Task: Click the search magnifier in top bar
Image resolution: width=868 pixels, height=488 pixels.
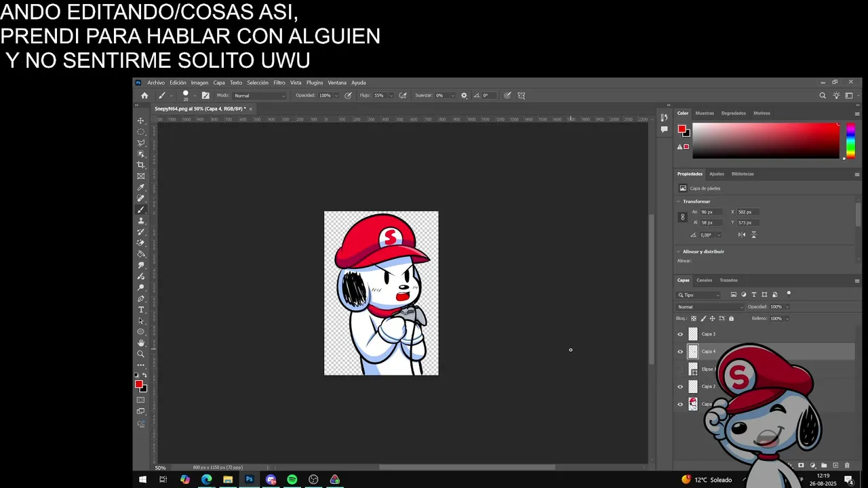Action: [823, 96]
